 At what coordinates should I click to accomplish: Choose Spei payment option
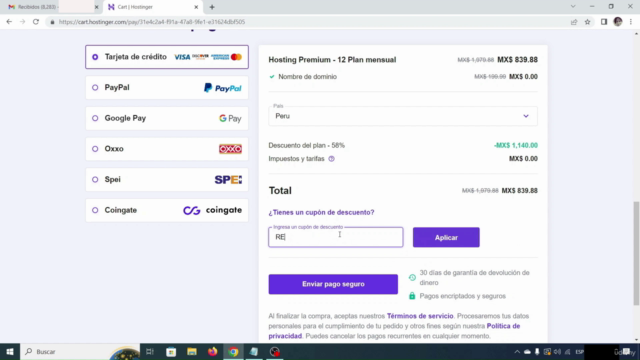167,180
